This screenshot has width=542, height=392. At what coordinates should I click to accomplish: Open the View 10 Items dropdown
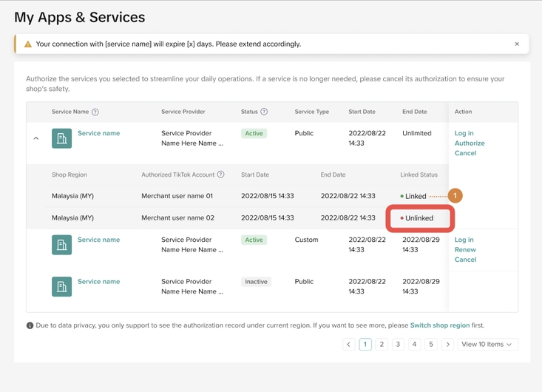click(487, 345)
